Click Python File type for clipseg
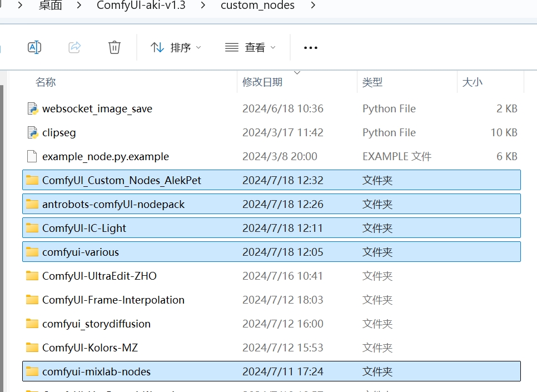 pos(389,132)
